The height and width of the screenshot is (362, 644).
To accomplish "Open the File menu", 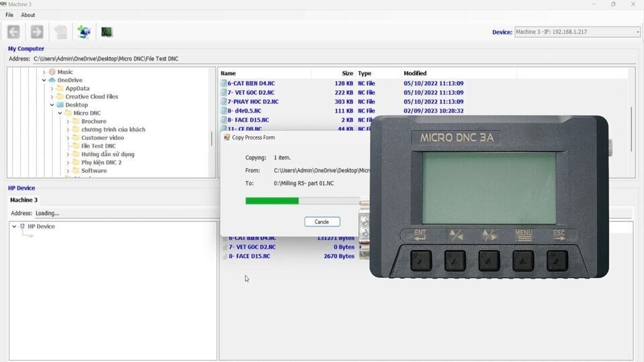I will 9,15.
